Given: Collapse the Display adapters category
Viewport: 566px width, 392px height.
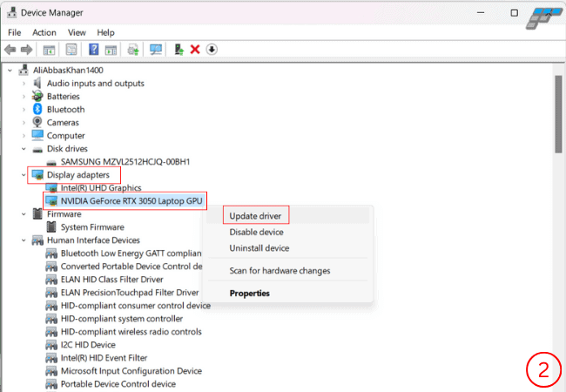Looking at the screenshot, I should 24,175.
